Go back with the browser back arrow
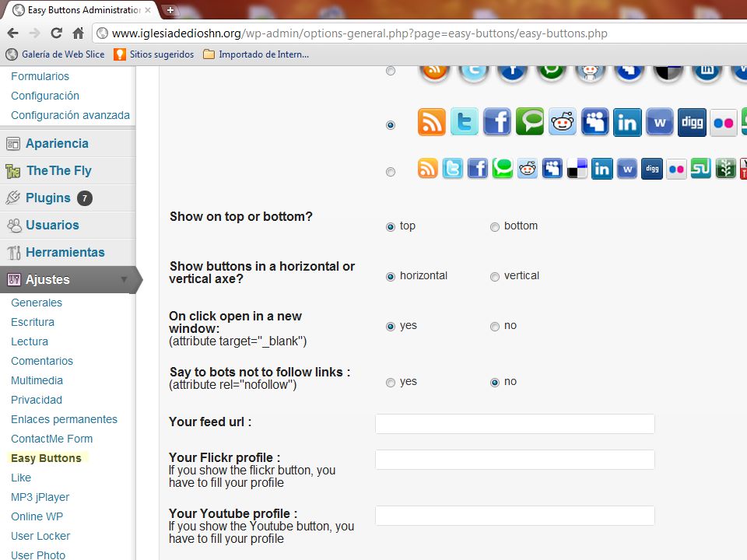This screenshot has width=747, height=560. pos(13,33)
